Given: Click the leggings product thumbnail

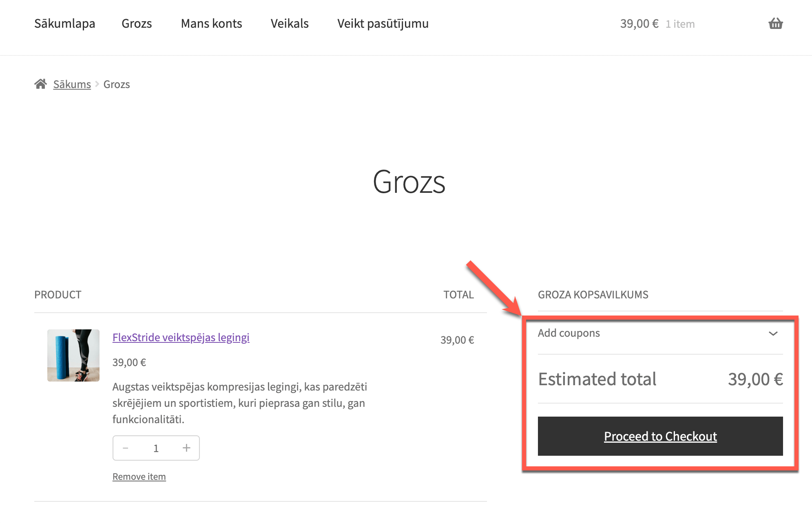Looking at the screenshot, I should pyautogui.click(x=73, y=355).
